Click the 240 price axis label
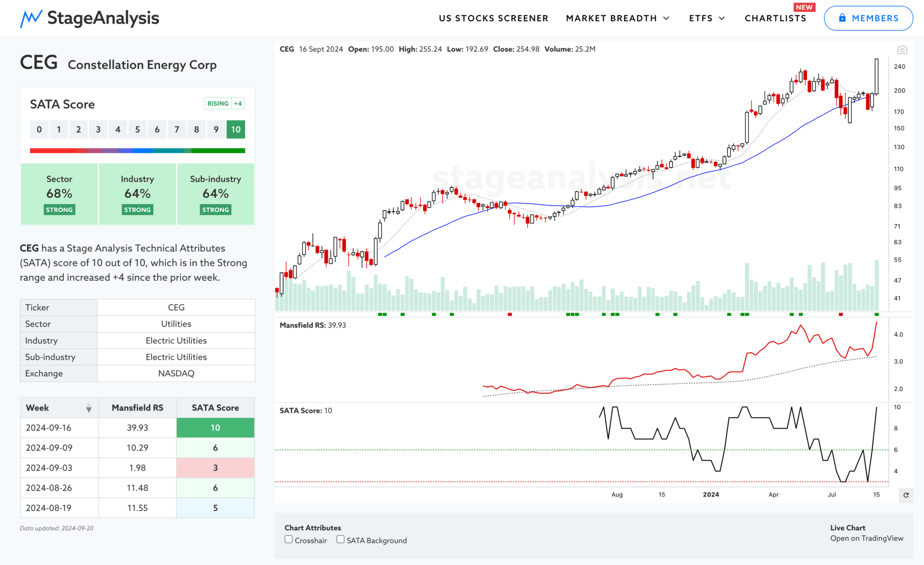924x565 pixels. click(899, 66)
